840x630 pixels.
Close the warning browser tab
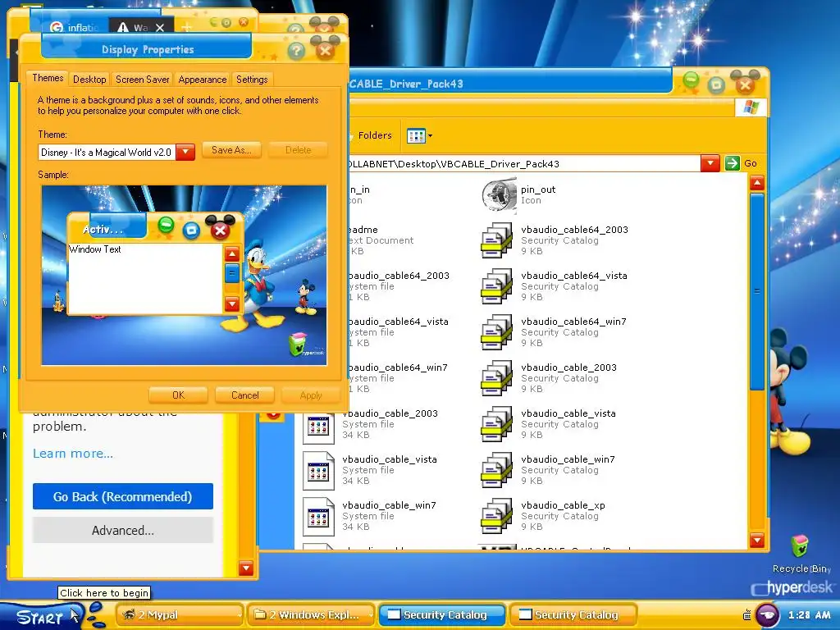[160, 27]
